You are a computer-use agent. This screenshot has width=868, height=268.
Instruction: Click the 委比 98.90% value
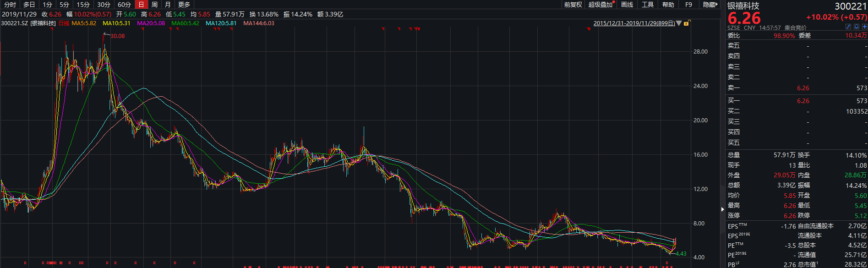pyautogui.click(x=784, y=35)
